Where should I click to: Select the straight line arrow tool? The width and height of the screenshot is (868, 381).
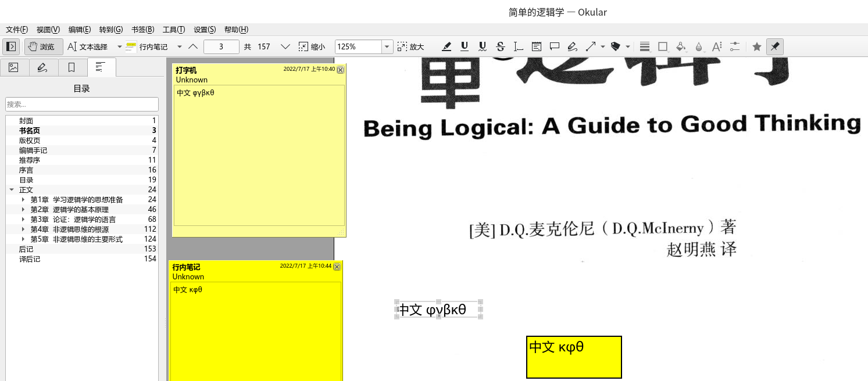click(x=591, y=46)
